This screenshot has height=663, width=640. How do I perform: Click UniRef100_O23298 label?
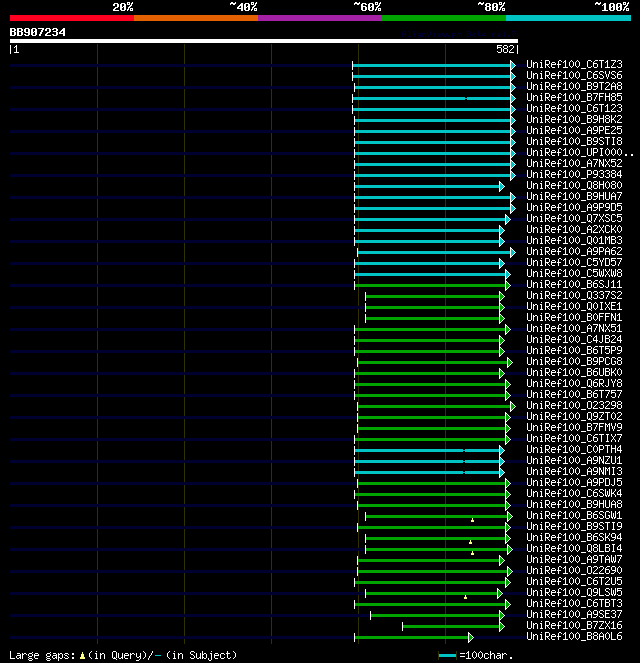point(574,405)
